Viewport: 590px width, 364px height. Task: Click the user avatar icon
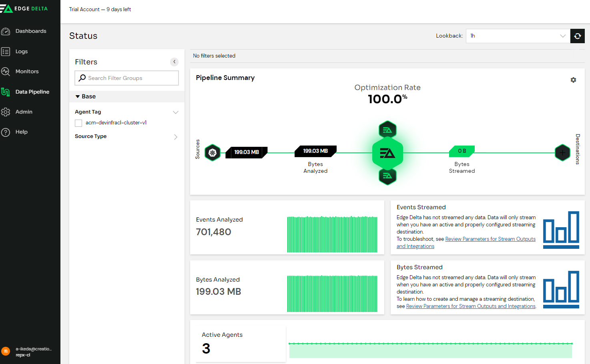pos(6,351)
